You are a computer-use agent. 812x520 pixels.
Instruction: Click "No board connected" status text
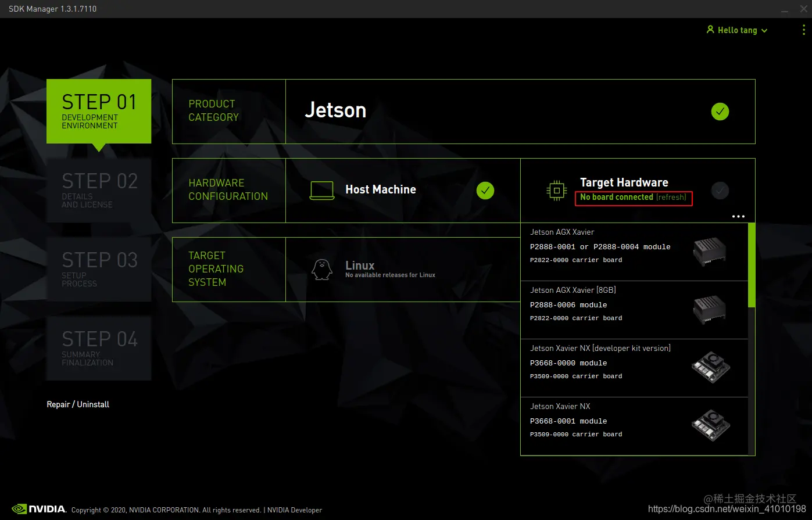pyautogui.click(x=617, y=198)
